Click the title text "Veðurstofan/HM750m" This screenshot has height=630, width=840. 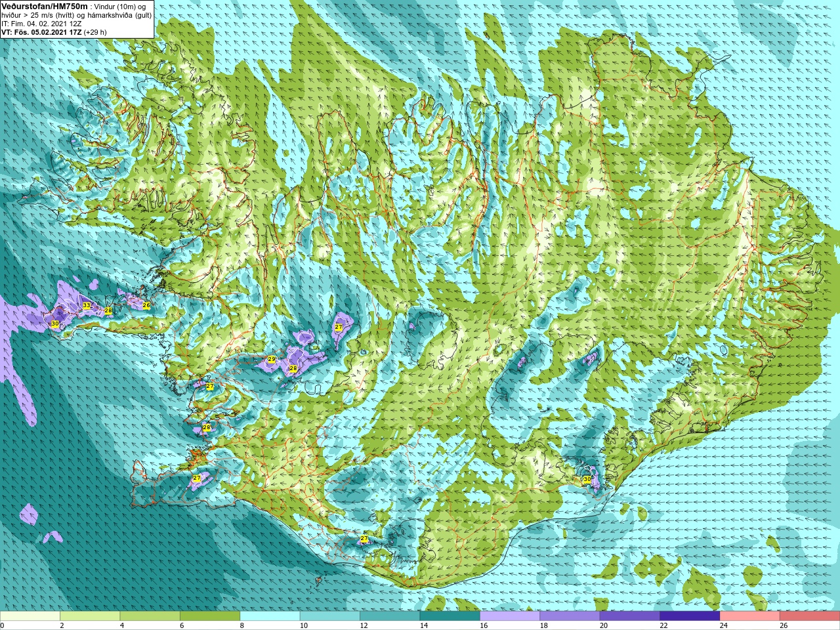(45, 6)
